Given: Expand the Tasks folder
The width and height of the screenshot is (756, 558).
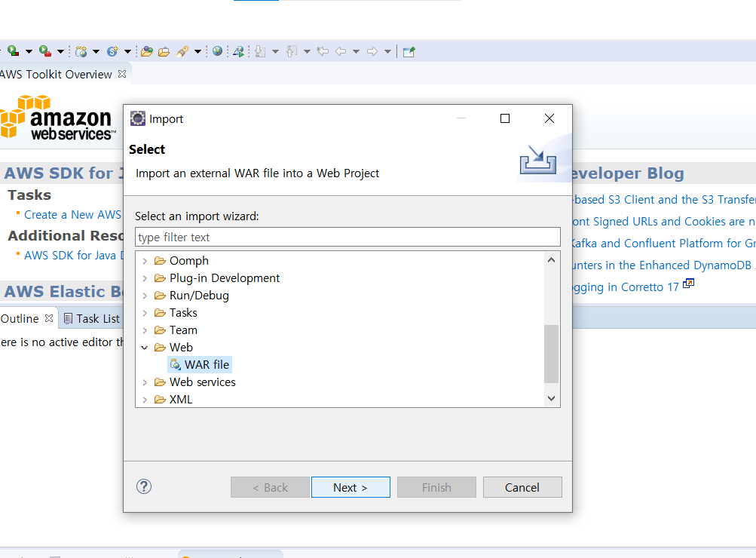Looking at the screenshot, I should coord(145,313).
